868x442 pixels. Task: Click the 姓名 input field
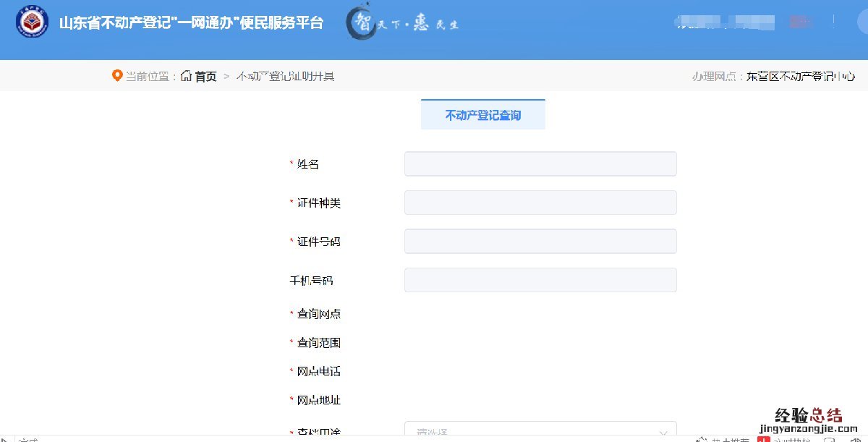pos(540,164)
